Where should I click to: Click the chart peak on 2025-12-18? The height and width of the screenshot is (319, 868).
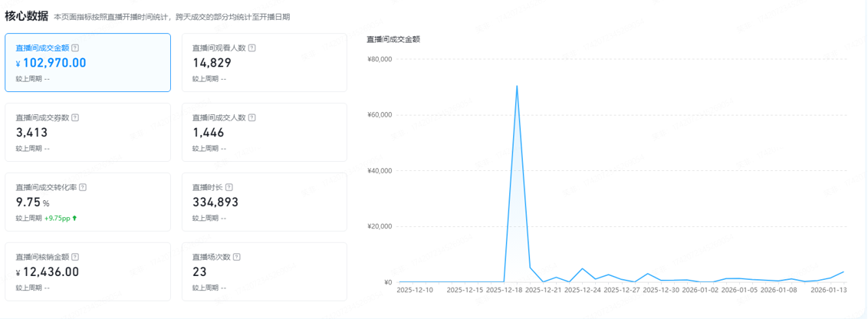pyautogui.click(x=517, y=86)
